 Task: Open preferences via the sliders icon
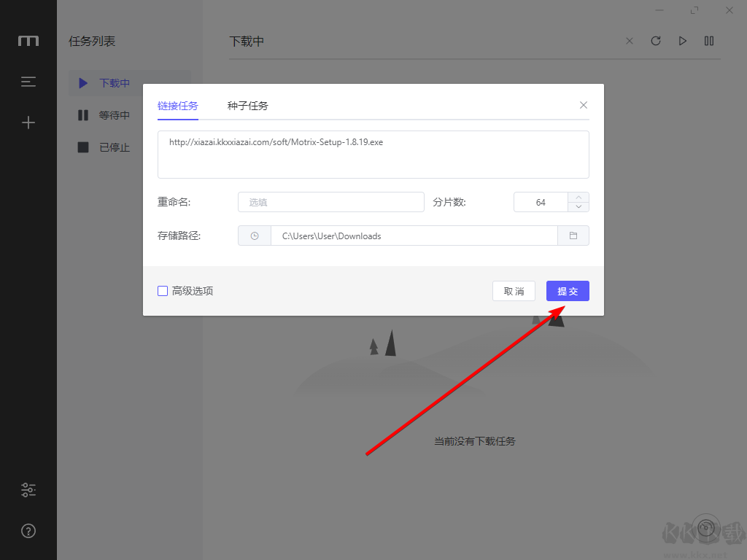click(x=28, y=489)
